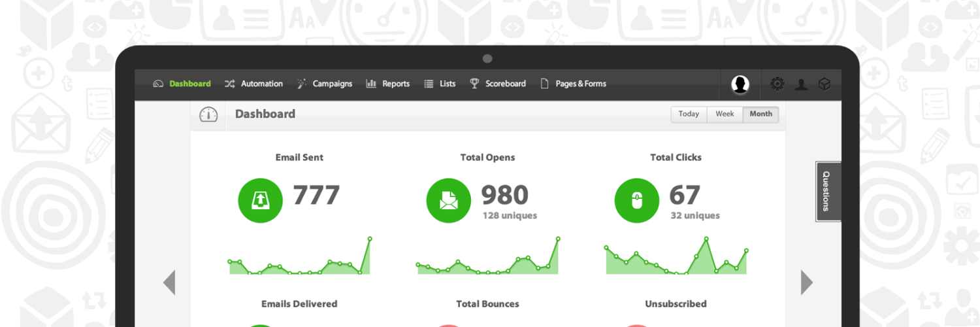The width and height of the screenshot is (980, 327).
Task: Click the '128 uniques' text
Action: point(510,215)
